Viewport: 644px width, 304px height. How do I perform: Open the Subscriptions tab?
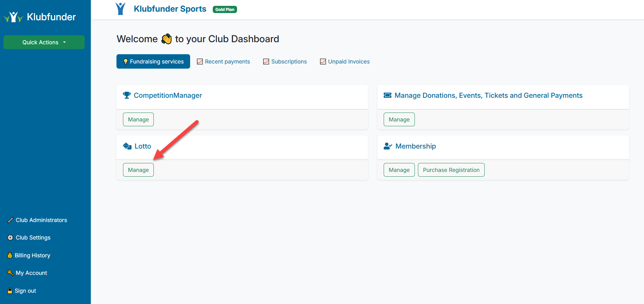285,62
